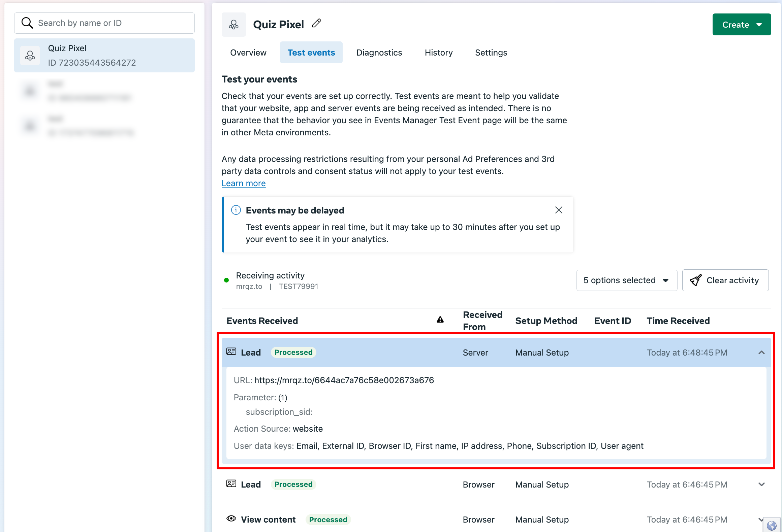Click the Lead icon in the Browser row
782x532 pixels.
tap(231, 484)
